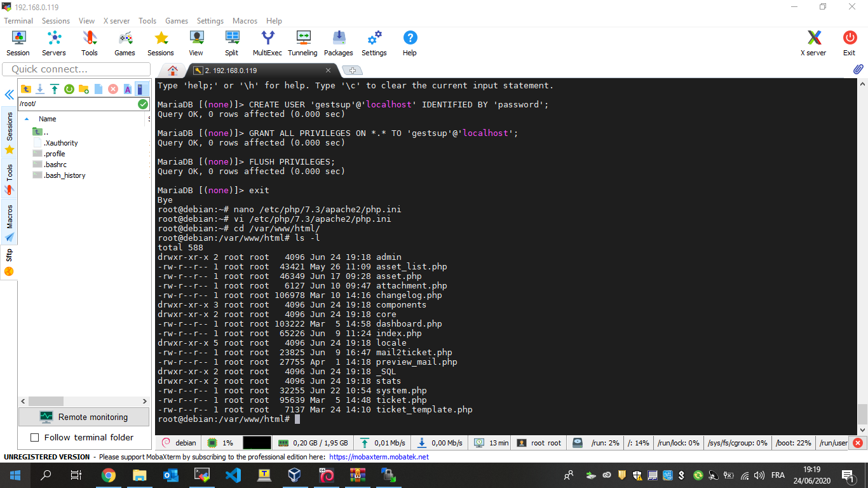The width and height of the screenshot is (868, 488).
Task: Close the 192.168.0.119 terminal tab
Action: 329,71
